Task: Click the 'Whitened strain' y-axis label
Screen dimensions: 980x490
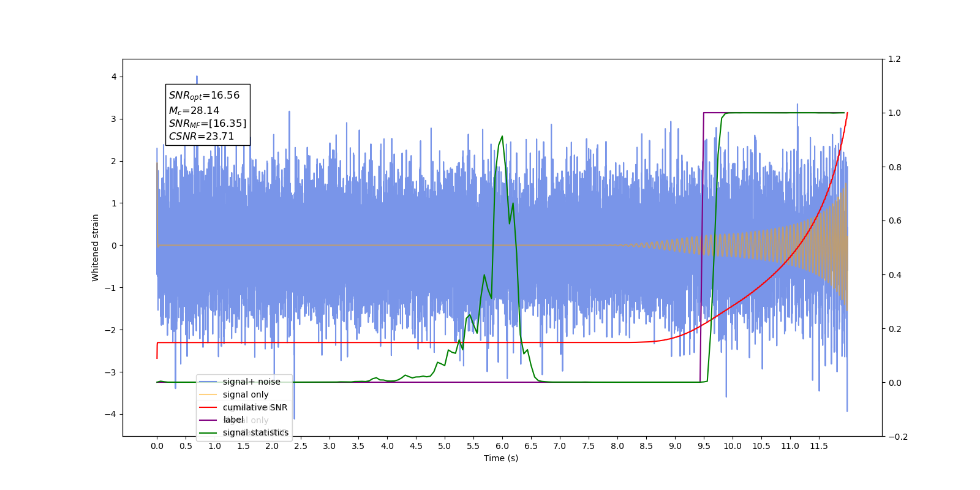Action: click(x=95, y=247)
